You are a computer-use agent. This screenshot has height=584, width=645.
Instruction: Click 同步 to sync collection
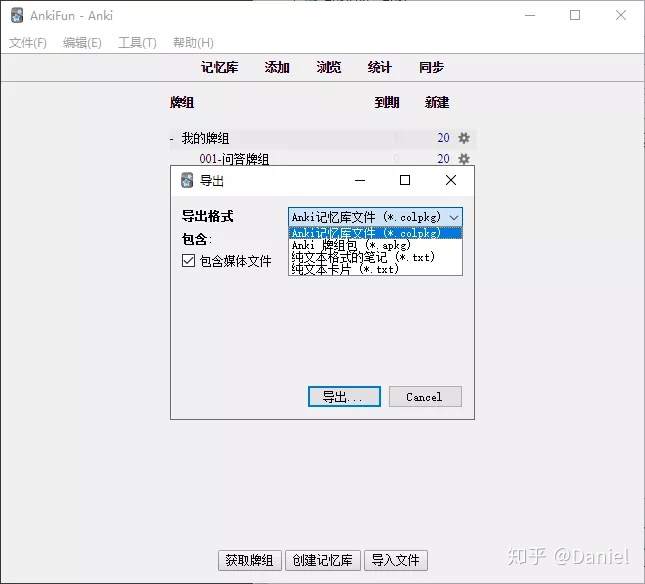431,67
